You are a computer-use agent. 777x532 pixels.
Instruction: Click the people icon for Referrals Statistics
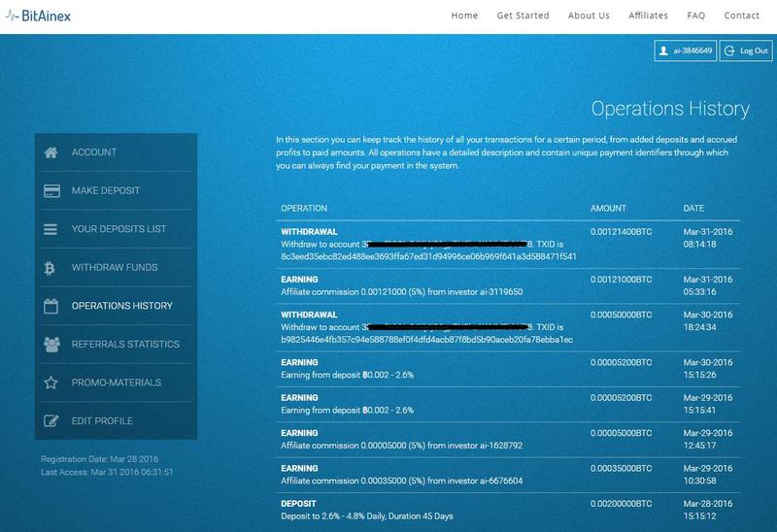tap(51, 345)
